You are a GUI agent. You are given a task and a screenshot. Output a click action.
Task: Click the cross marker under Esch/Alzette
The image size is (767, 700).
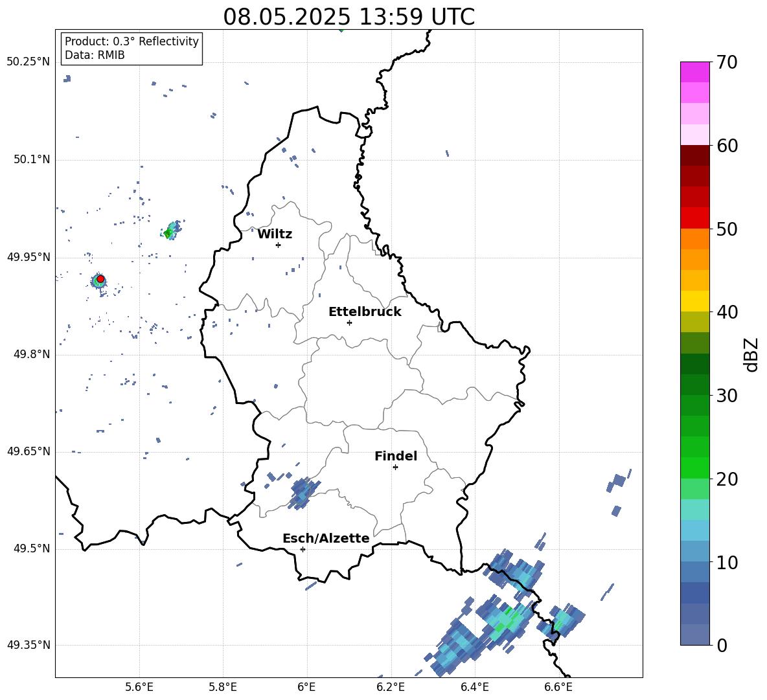[303, 549]
